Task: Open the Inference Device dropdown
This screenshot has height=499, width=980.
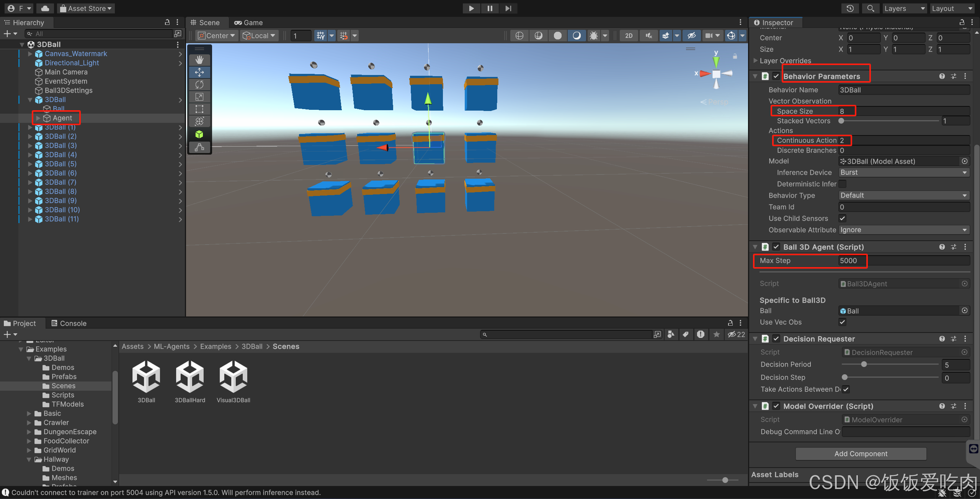Action: point(904,173)
